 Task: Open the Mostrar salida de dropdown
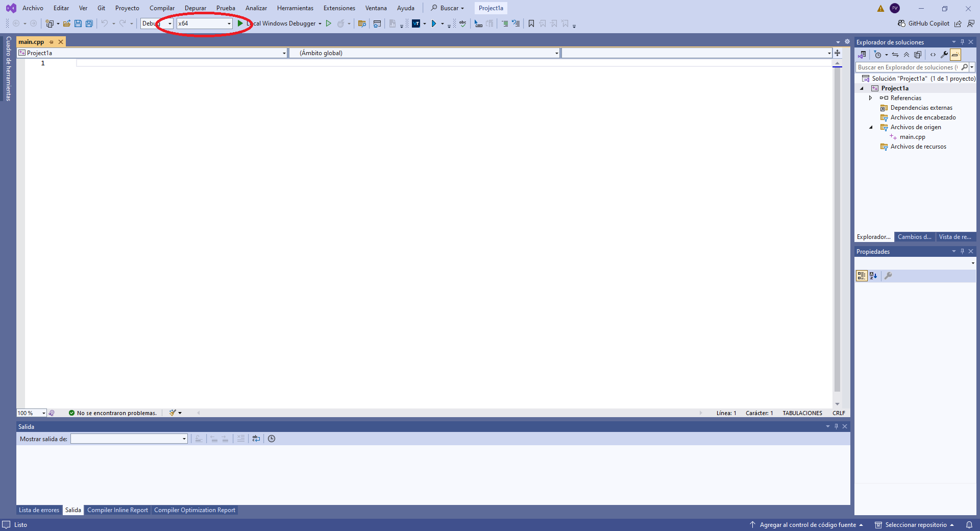pos(129,439)
